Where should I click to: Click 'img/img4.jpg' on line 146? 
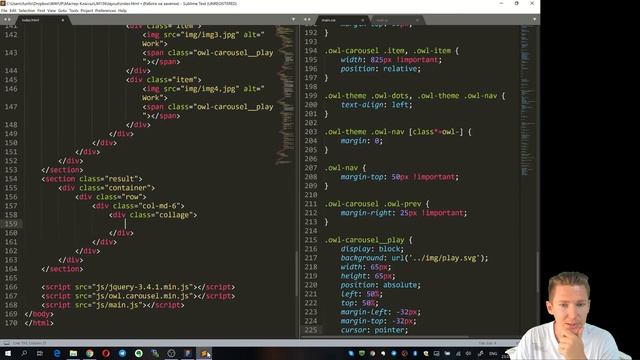pos(210,89)
